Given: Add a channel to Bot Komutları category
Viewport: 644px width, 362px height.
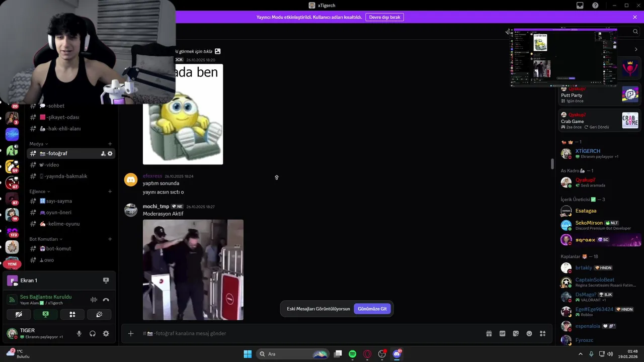Looking at the screenshot, I should pyautogui.click(x=110, y=239).
